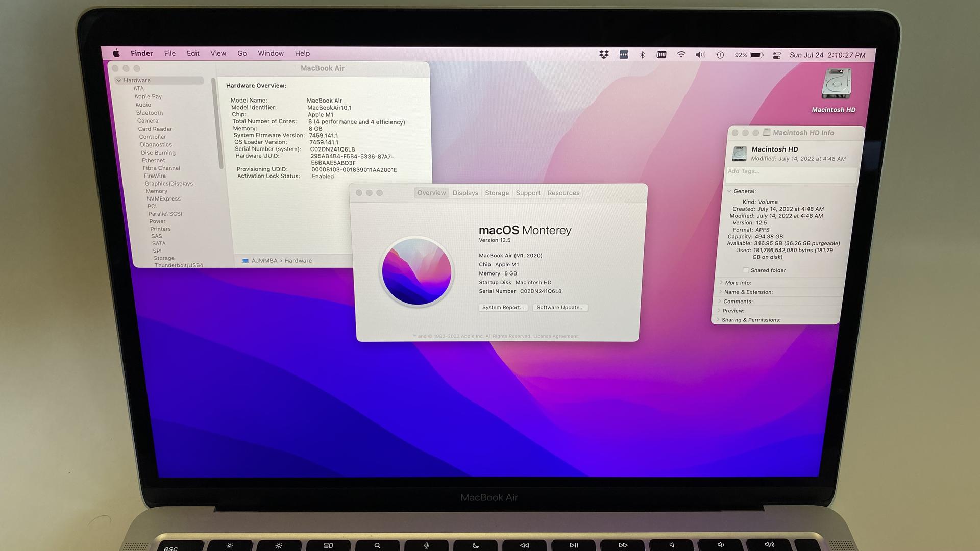This screenshot has width=980, height=551.
Task: Select Power in the sidebar
Action: (x=157, y=221)
